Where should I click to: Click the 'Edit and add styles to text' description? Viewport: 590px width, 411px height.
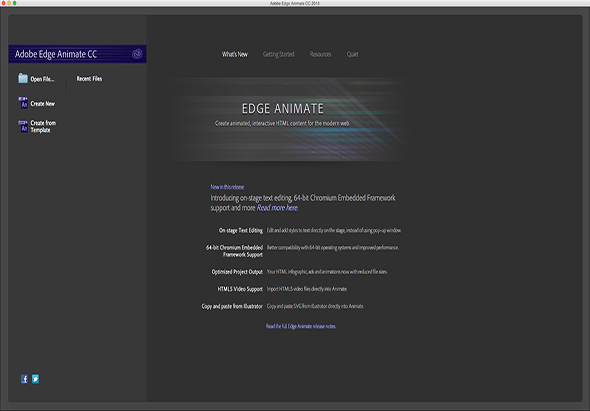[x=334, y=230]
